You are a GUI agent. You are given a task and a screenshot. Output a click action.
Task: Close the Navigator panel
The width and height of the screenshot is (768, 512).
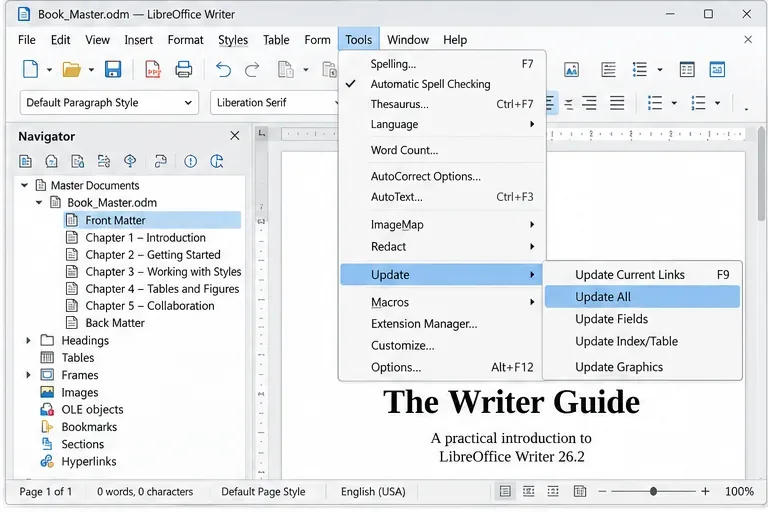click(235, 136)
